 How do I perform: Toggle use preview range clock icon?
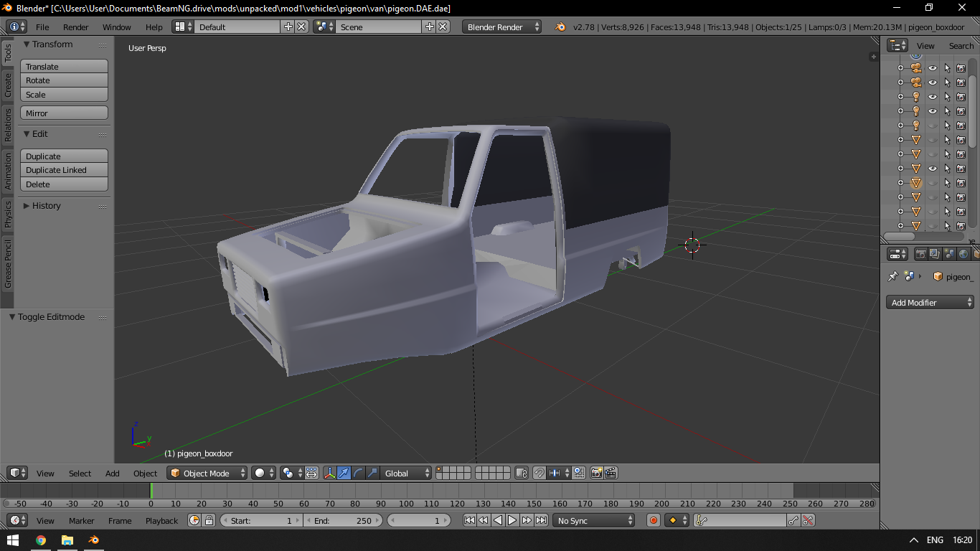pos(194,520)
